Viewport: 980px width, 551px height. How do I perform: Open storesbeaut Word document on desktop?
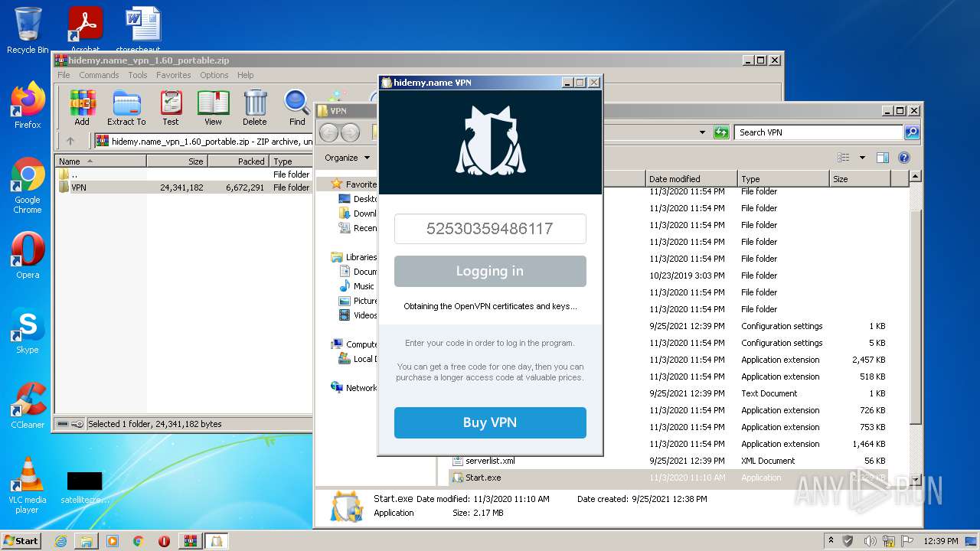pyautogui.click(x=142, y=29)
